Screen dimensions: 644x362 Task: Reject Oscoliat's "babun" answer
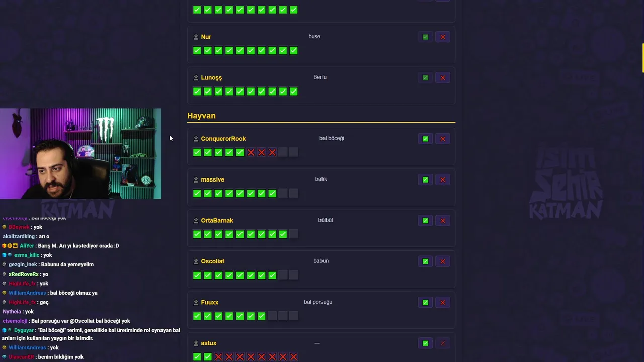(443, 261)
